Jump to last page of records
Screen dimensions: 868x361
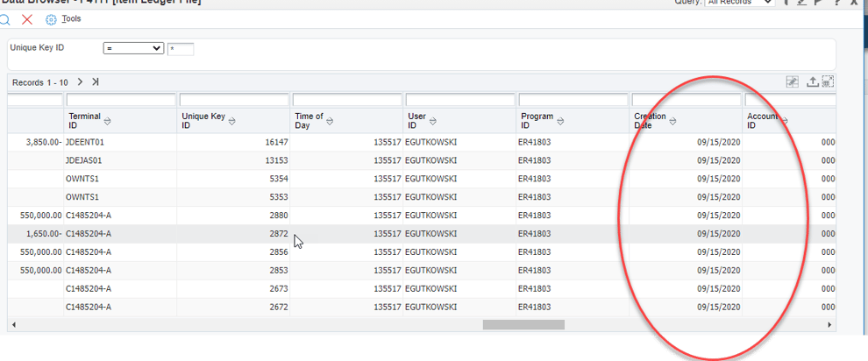pos(95,82)
